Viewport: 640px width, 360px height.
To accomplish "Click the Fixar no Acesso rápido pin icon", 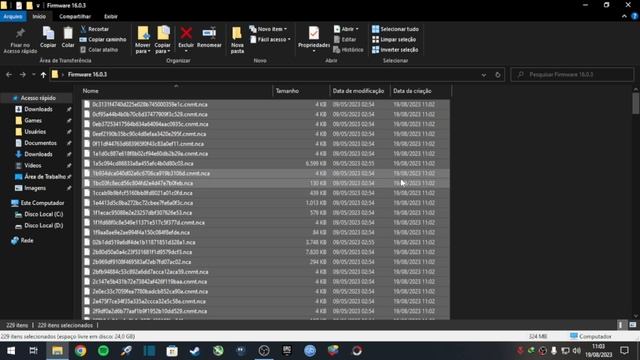I will coord(20,33).
